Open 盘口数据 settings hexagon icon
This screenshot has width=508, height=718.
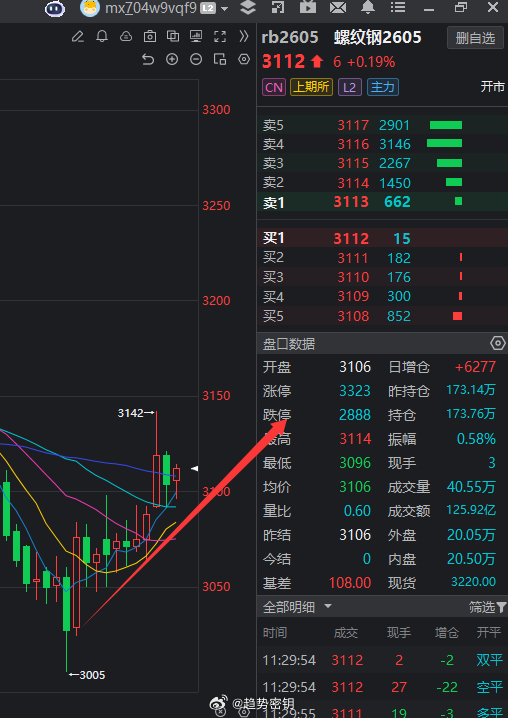[x=497, y=343]
